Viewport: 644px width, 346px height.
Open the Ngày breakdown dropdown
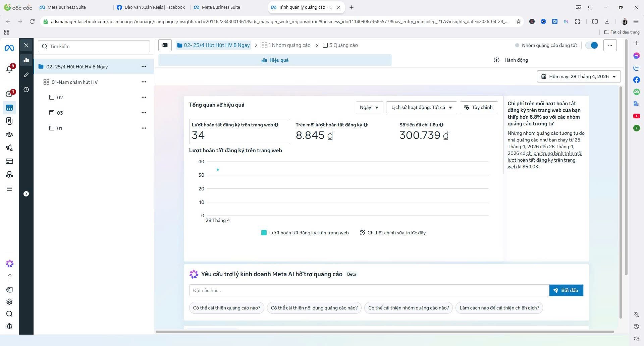click(369, 107)
